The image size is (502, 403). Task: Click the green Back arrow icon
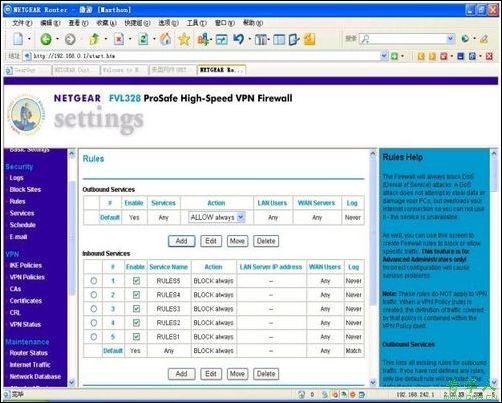click(x=46, y=39)
